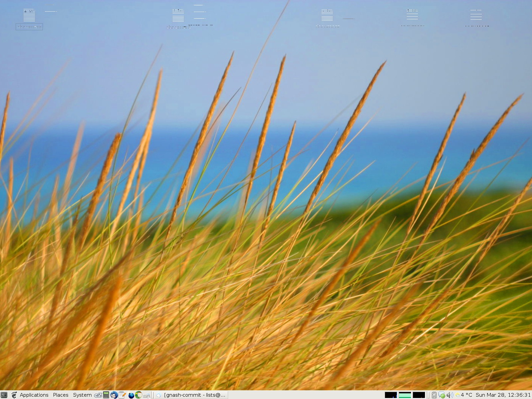Screen dimensions: 532x399
Task: Restore the gnash-commit window from taskbar
Action: (x=192, y=395)
